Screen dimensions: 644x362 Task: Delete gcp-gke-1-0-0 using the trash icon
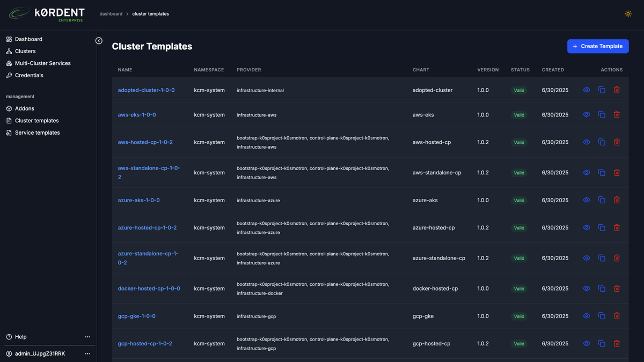[617, 316]
